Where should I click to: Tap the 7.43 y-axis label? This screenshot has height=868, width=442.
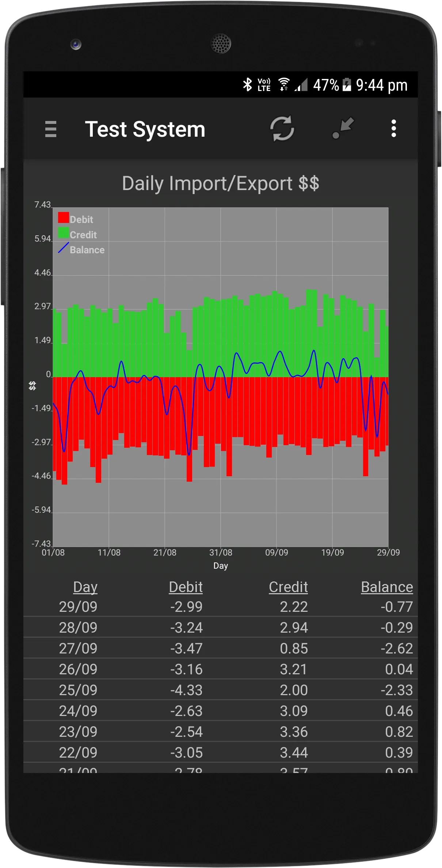(x=42, y=205)
